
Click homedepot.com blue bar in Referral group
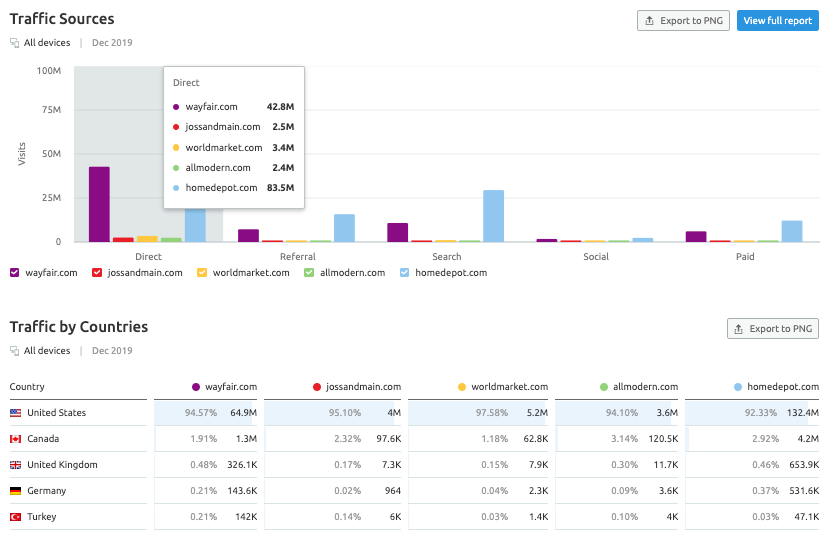point(344,228)
